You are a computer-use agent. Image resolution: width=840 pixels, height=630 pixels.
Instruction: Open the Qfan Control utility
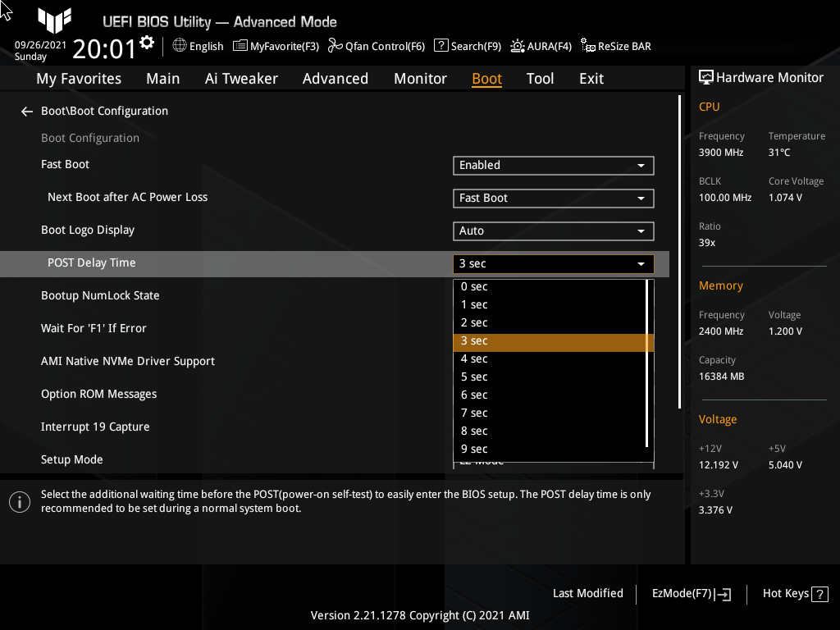376,46
